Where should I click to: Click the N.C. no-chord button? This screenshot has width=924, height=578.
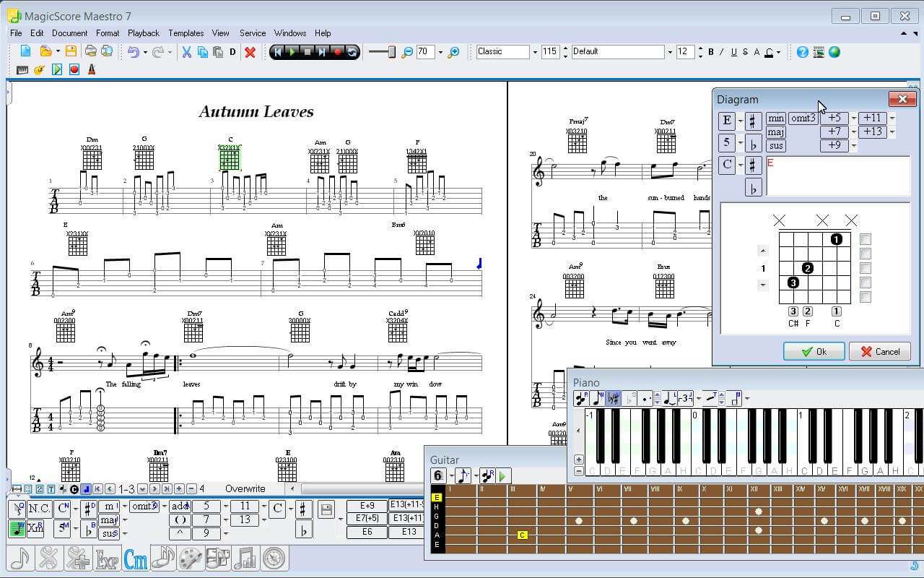coord(39,509)
